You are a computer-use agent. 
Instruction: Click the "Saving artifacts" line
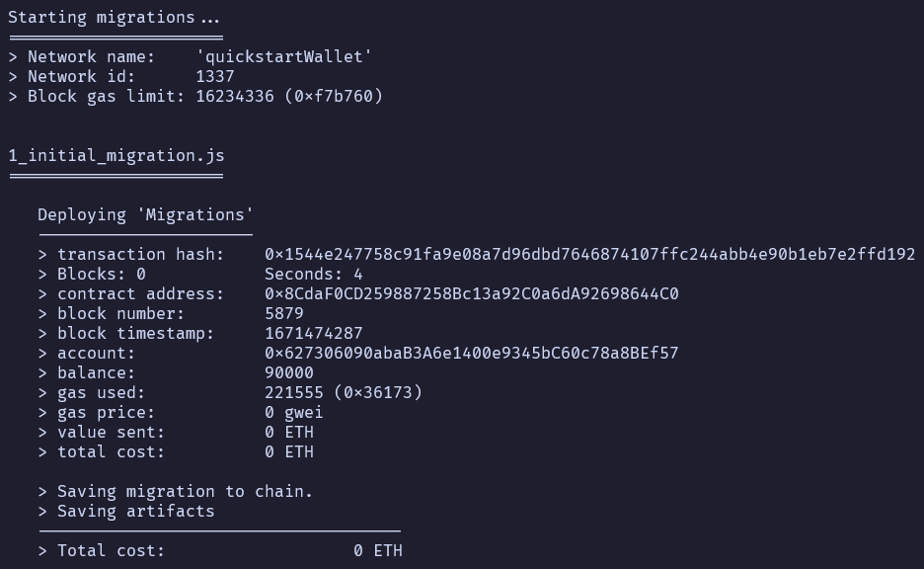(135, 511)
